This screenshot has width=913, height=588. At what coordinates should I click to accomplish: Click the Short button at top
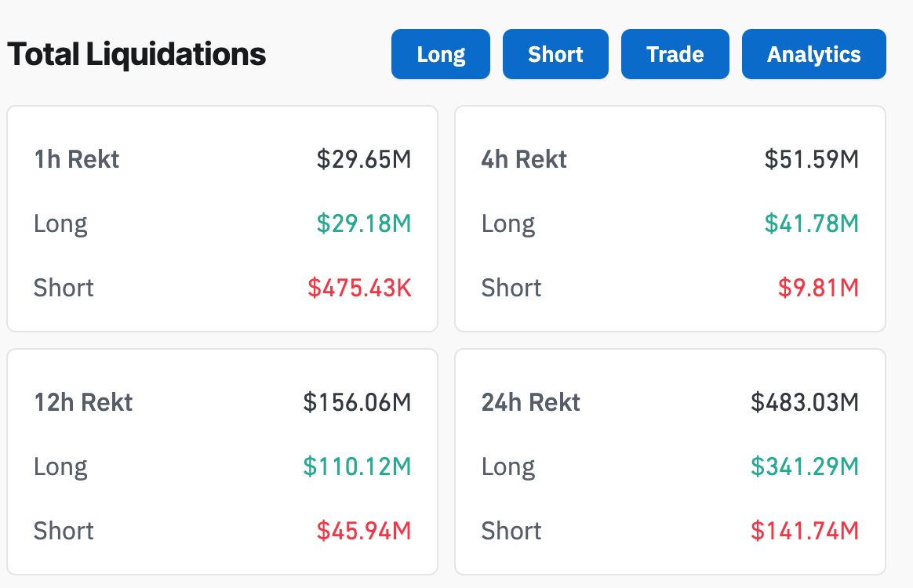[x=555, y=54]
